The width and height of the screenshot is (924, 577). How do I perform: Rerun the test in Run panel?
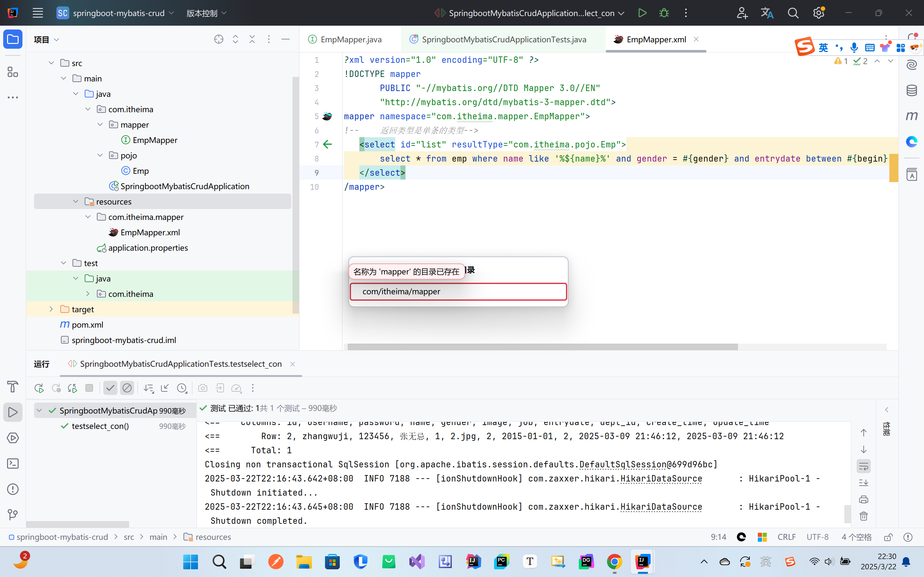coord(39,388)
